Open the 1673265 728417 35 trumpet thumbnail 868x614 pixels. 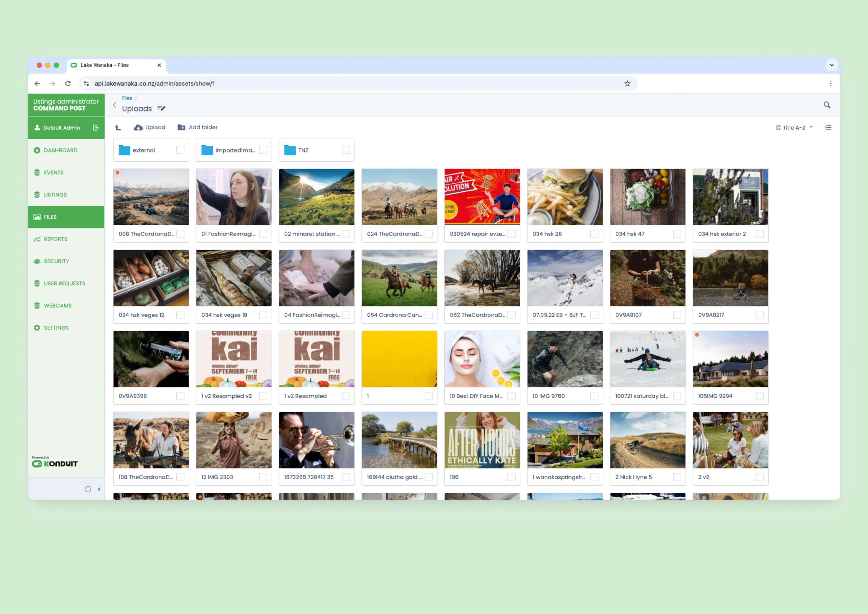click(316, 440)
